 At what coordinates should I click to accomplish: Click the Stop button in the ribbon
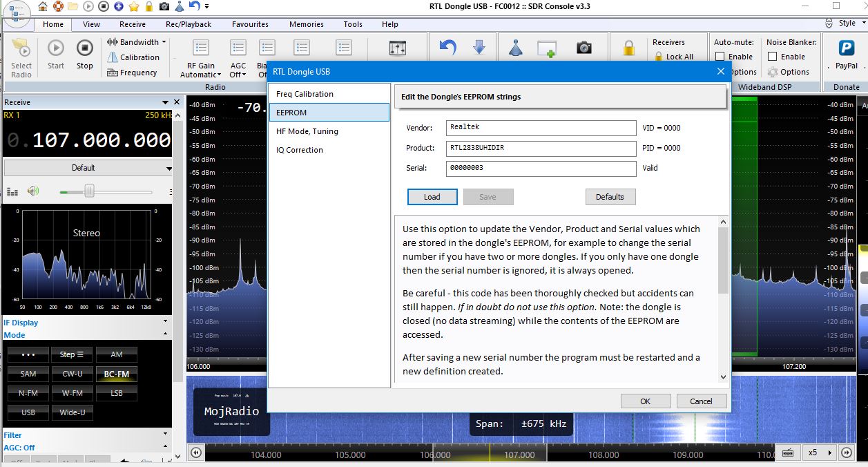coord(84,54)
